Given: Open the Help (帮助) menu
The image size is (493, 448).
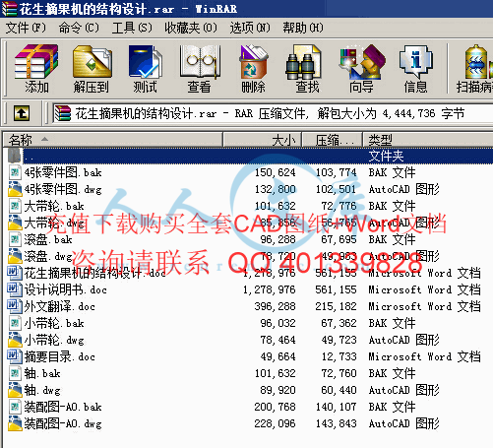Looking at the screenshot, I should tap(303, 28).
